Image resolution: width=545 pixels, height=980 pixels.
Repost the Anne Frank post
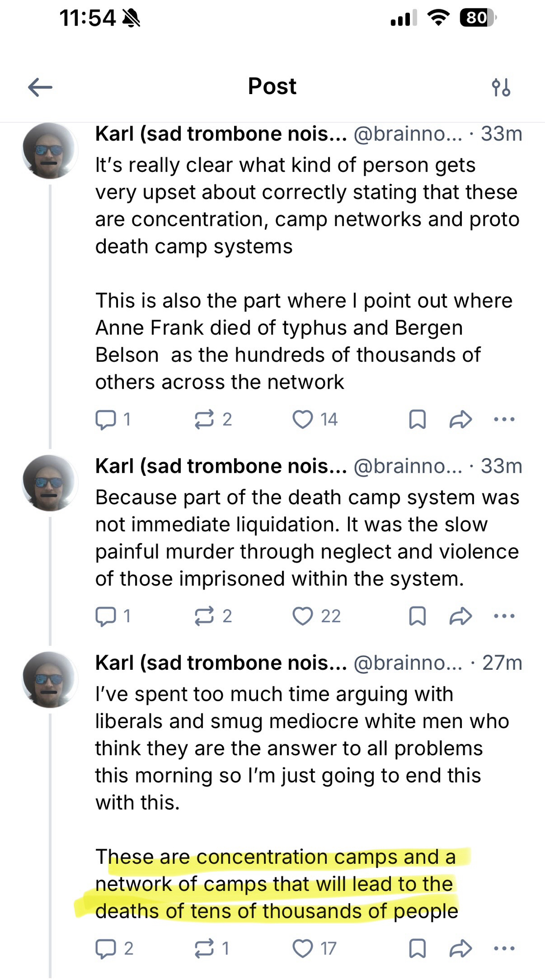[x=204, y=419]
